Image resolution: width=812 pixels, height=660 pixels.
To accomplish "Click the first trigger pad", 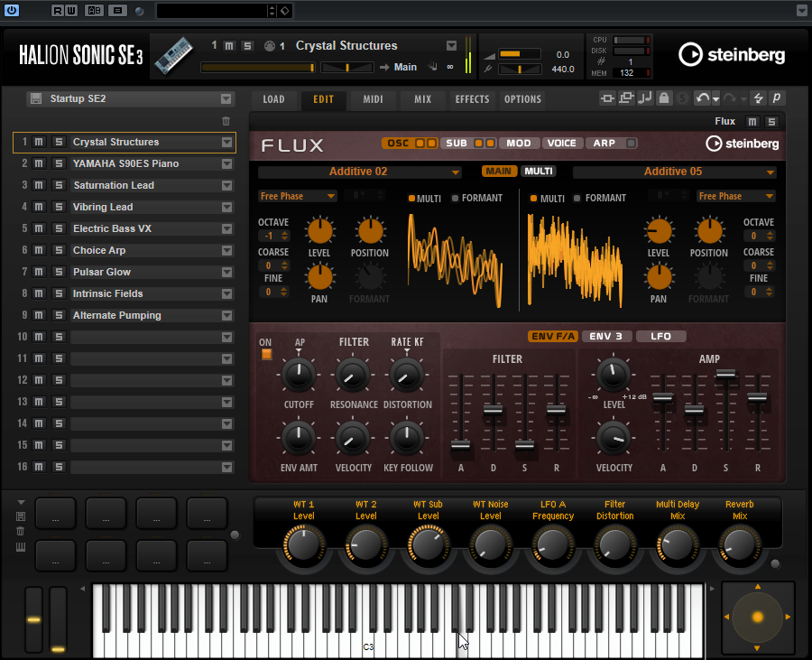I will click(55, 514).
